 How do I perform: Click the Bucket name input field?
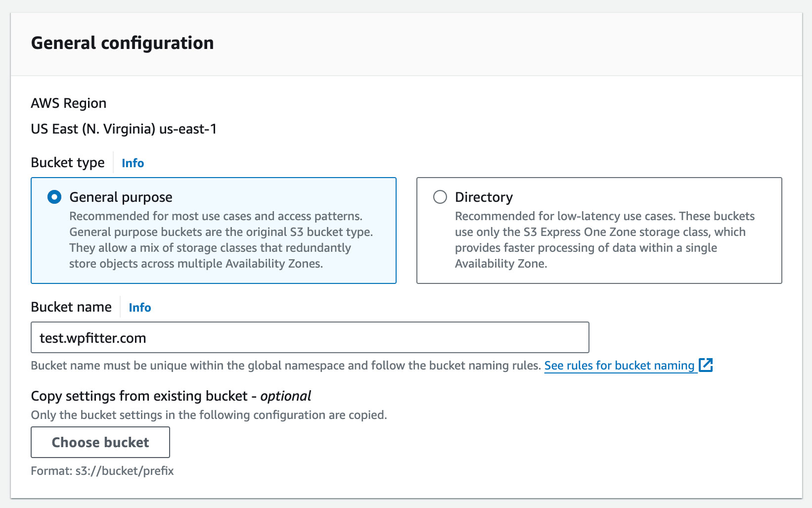point(310,337)
